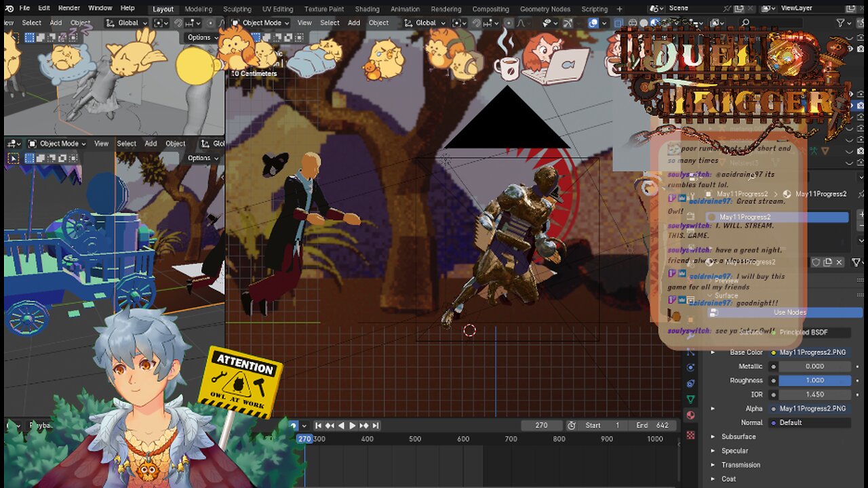
Task: Switch to the Geometry Nodes workspace tab
Action: point(545,9)
